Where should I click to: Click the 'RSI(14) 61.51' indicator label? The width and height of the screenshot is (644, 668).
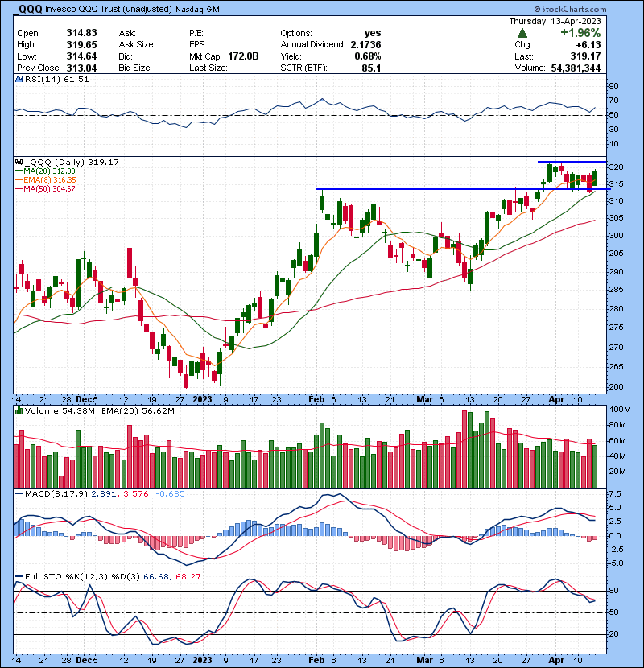56,79
